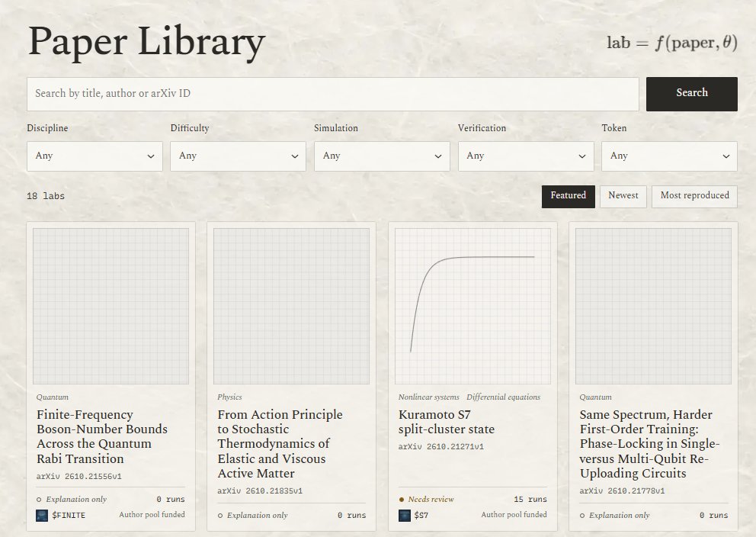This screenshot has width=756, height=537.
Task: Click Author pool funded on Kuramoto card
Action: (x=514, y=515)
